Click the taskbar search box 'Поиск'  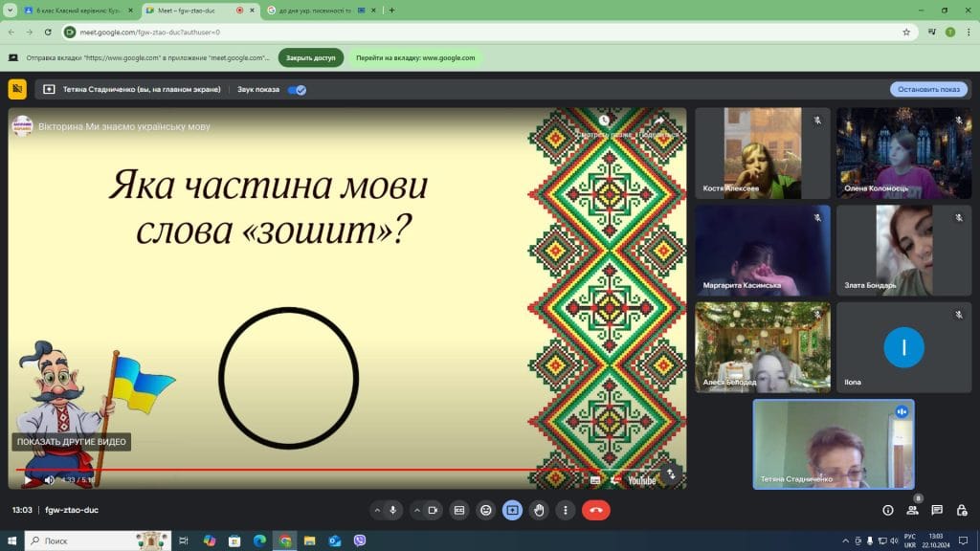99,540
